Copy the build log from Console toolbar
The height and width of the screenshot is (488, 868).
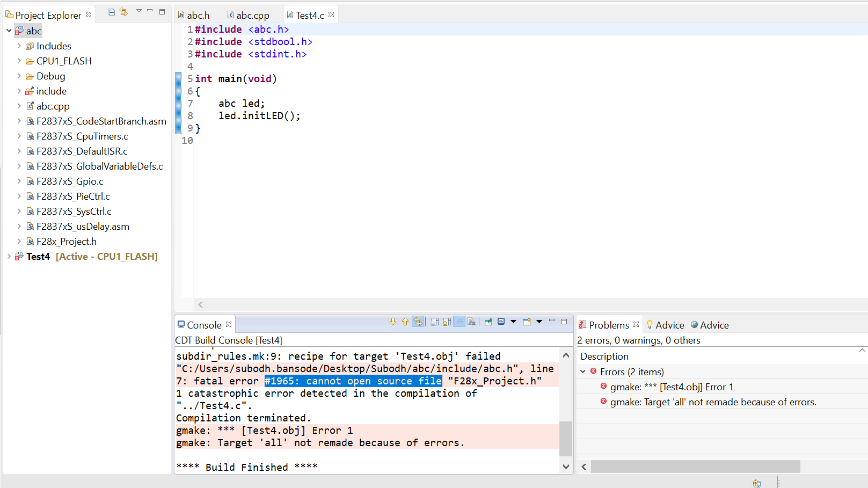435,322
